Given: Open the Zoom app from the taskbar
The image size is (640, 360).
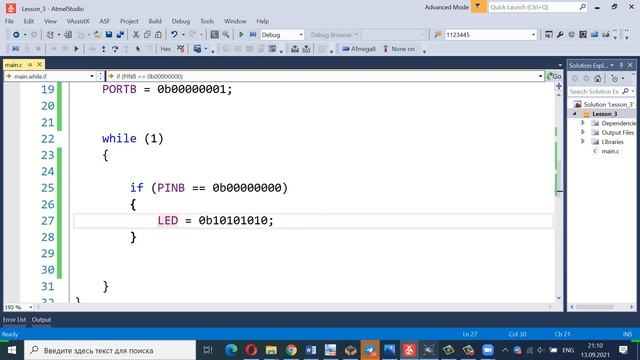Looking at the screenshot, I should tap(487, 350).
